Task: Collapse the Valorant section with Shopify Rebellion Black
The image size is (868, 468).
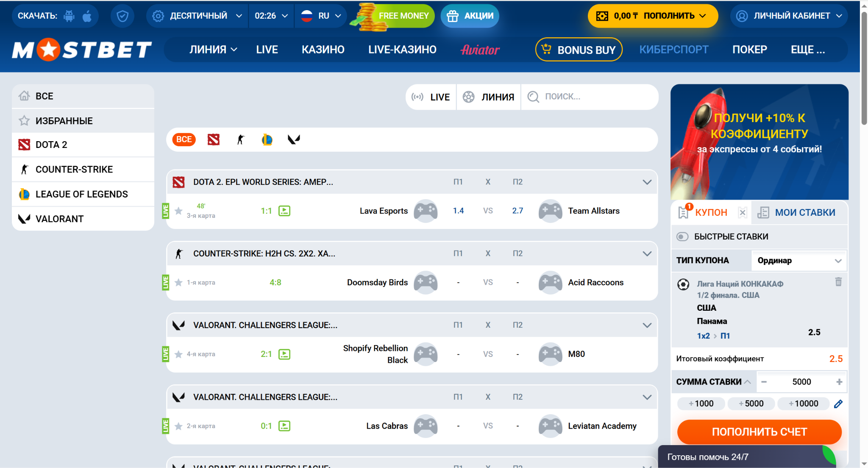Action: coord(647,325)
